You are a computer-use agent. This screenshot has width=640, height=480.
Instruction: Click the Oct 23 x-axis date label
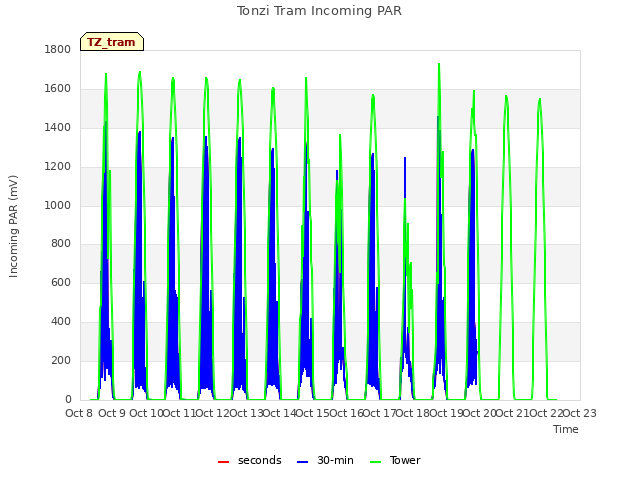tap(580, 413)
